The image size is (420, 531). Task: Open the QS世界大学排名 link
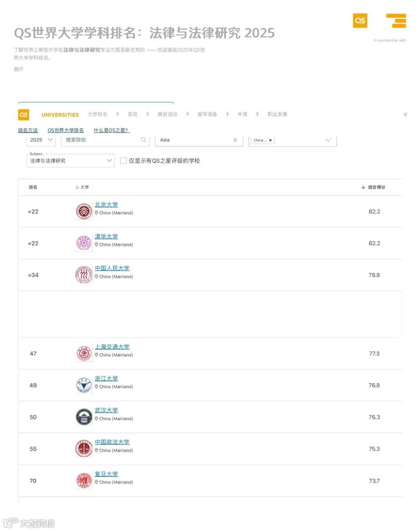point(66,130)
